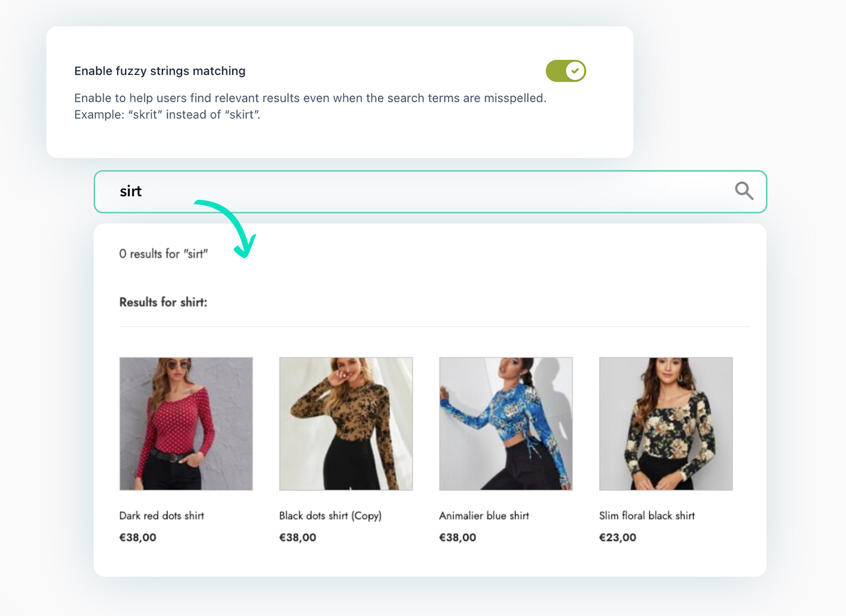Click the magnifying glass search icon

(743, 191)
